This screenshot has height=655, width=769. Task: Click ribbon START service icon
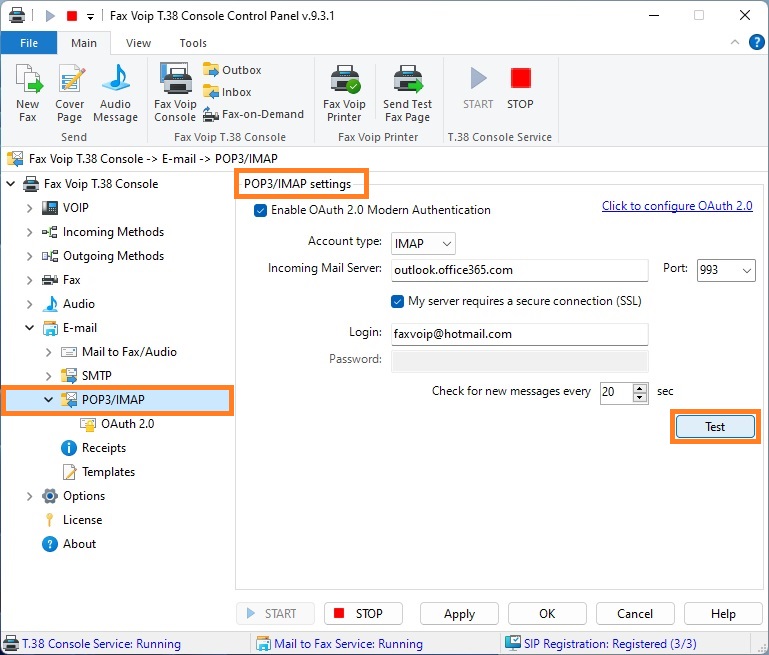[x=478, y=78]
